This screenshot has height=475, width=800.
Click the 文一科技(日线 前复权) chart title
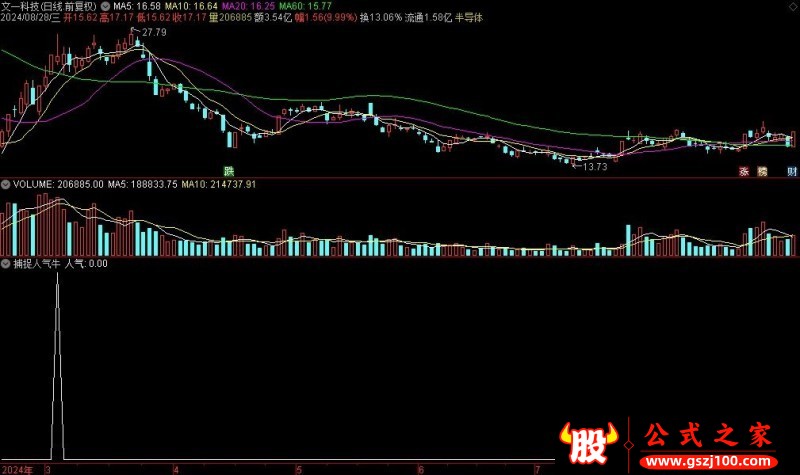48,6
